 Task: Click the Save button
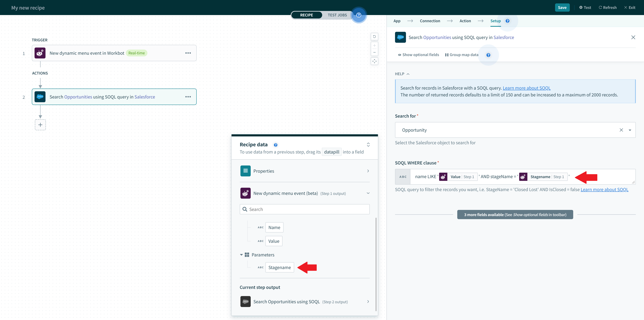click(562, 7)
